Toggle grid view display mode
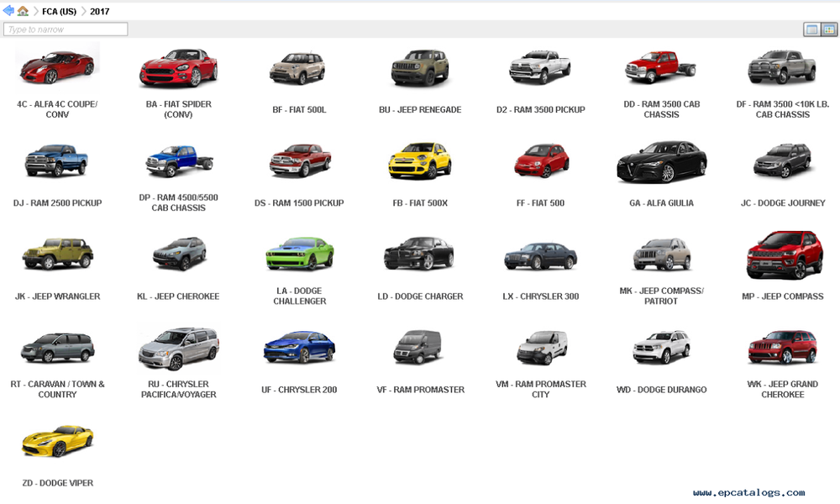The width and height of the screenshot is (840, 504). point(829,29)
